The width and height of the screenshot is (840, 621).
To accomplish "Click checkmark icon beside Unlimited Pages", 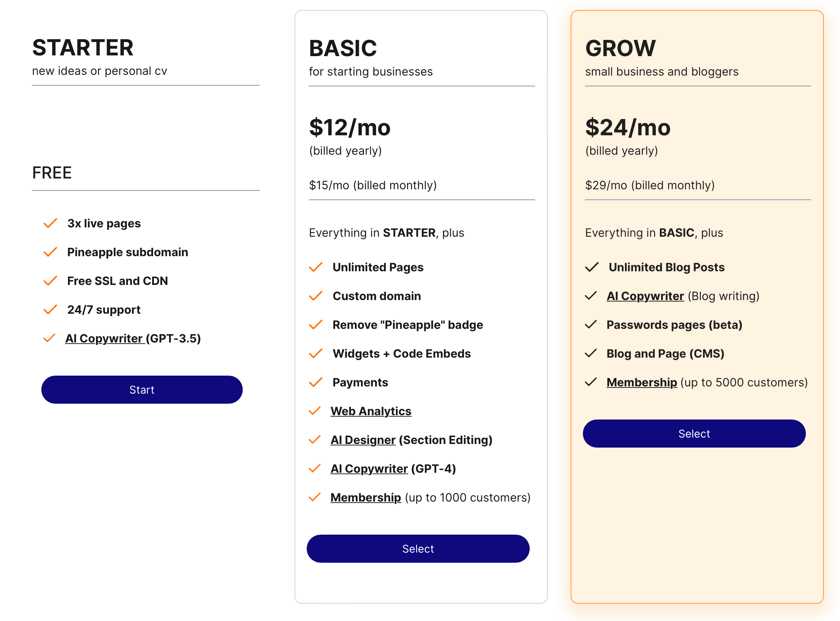I will pyautogui.click(x=316, y=267).
